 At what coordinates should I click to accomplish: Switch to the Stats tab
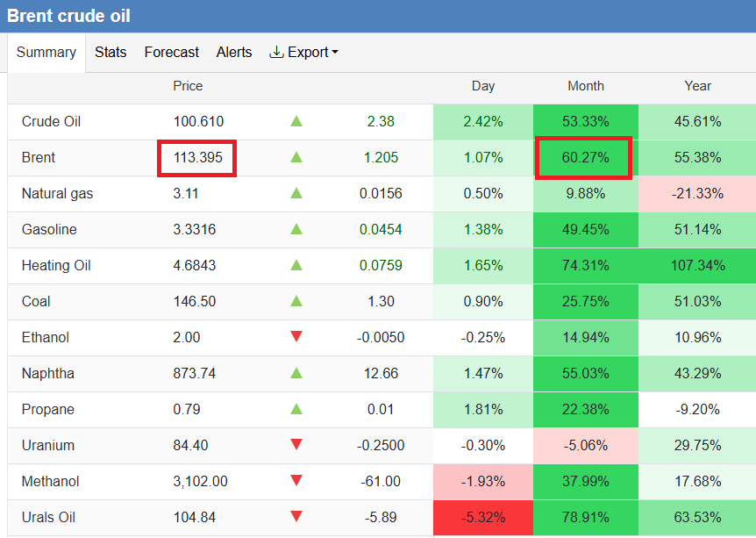pos(111,53)
